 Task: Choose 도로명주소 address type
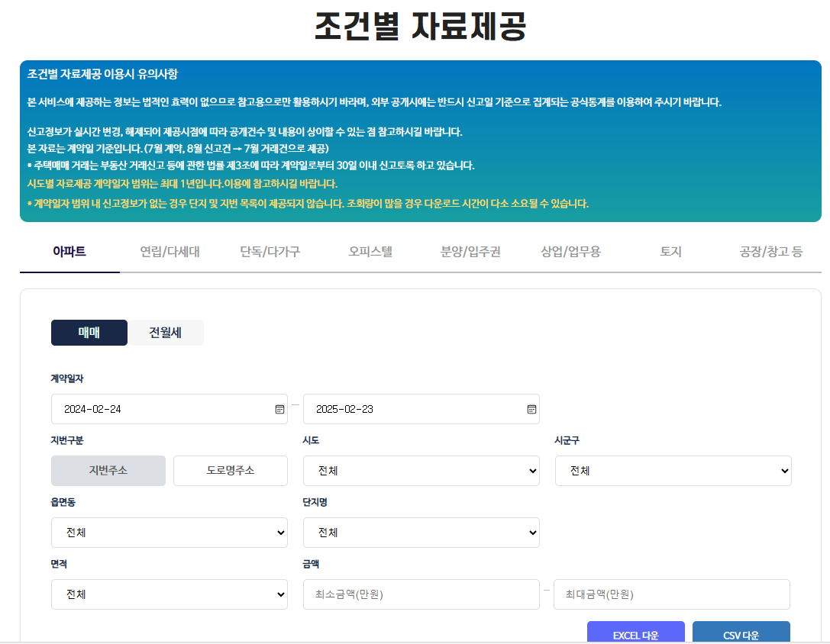tap(231, 471)
